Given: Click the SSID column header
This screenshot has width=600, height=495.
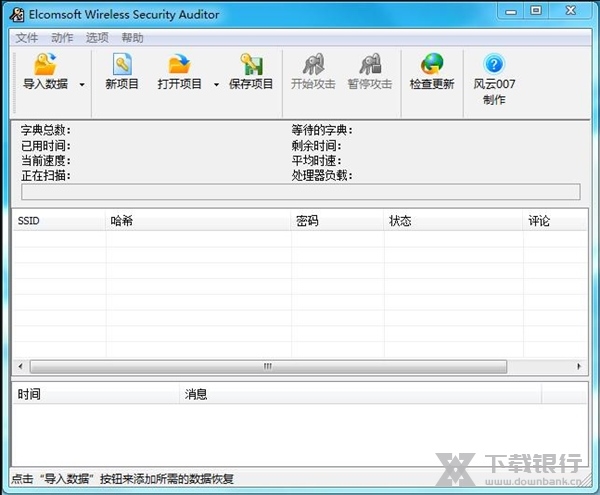Looking at the screenshot, I should (x=59, y=221).
